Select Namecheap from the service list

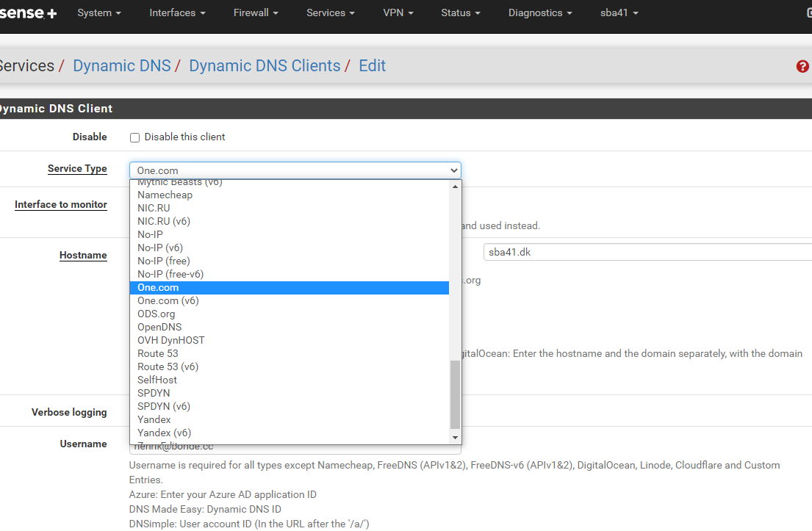(x=289, y=195)
